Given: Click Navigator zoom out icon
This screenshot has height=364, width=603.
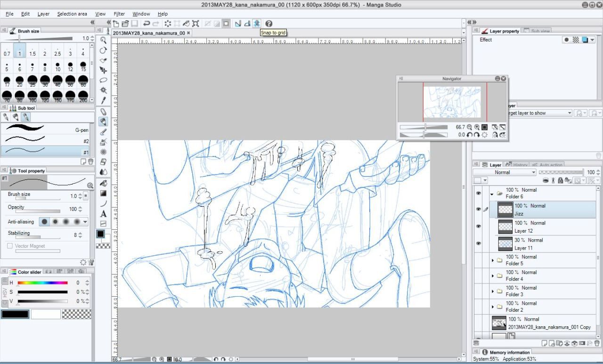Looking at the screenshot, I should click(x=469, y=127).
